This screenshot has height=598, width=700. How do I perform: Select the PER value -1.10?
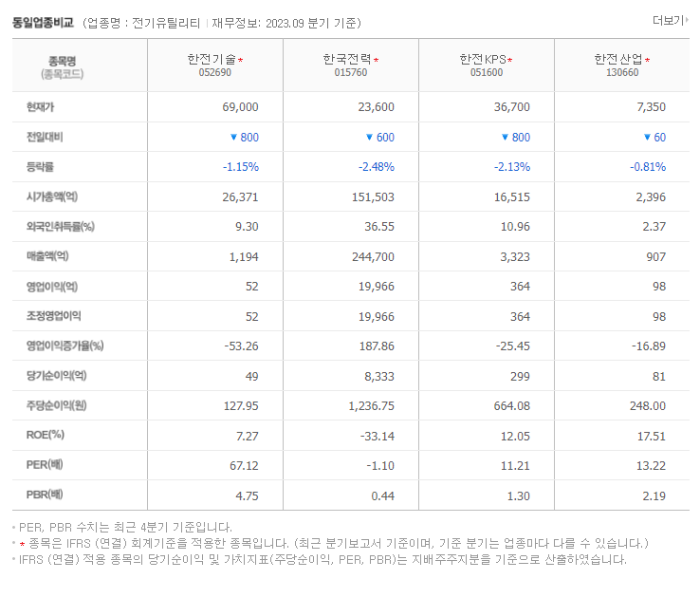[x=380, y=466]
